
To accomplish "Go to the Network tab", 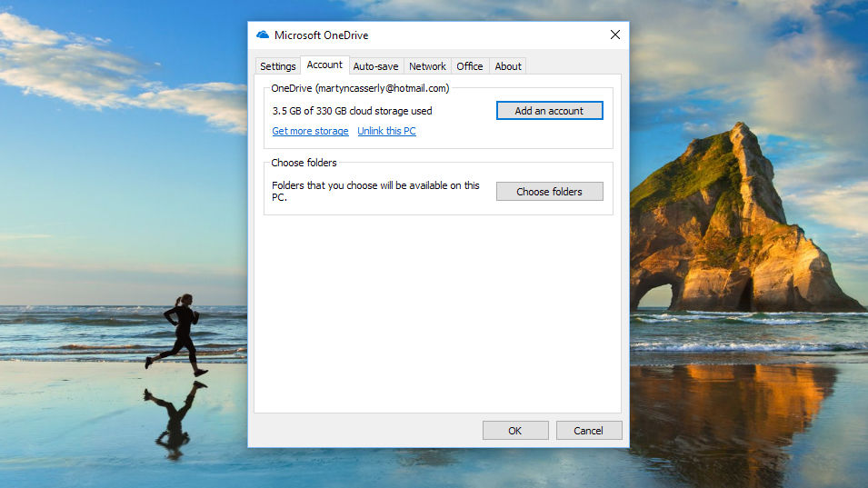I will (x=427, y=66).
